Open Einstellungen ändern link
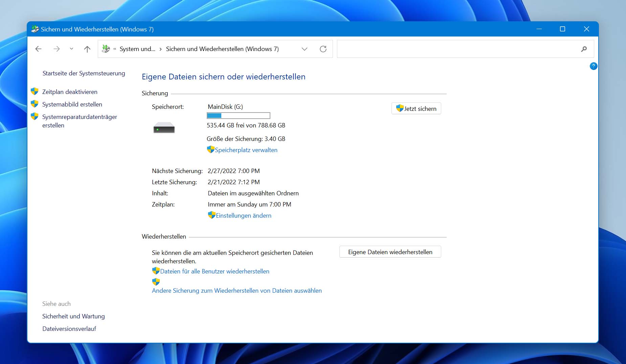 pos(244,216)
